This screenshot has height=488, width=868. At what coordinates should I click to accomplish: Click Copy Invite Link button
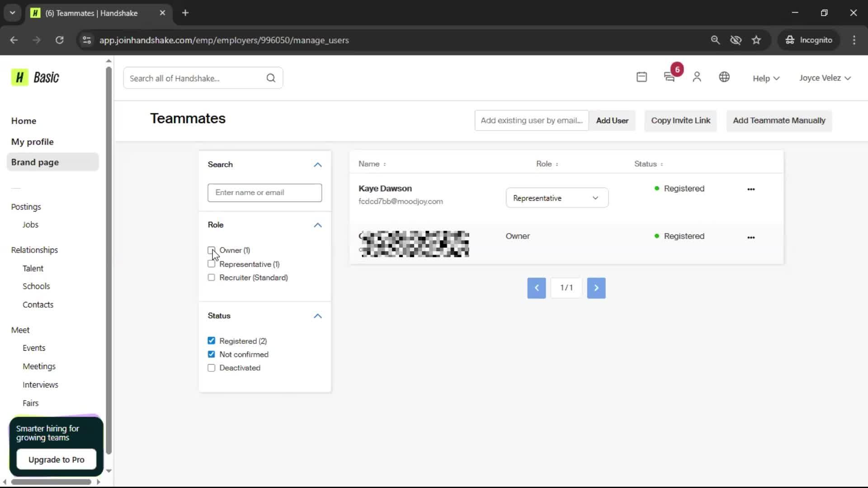pyautogui.click(x=680, y=121)
